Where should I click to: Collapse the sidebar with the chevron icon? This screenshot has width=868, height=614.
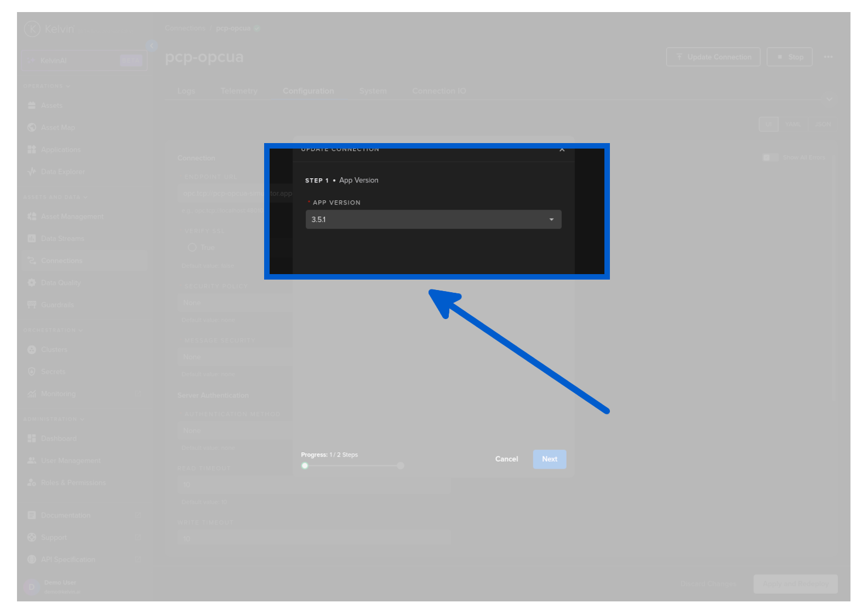(152, 46)
